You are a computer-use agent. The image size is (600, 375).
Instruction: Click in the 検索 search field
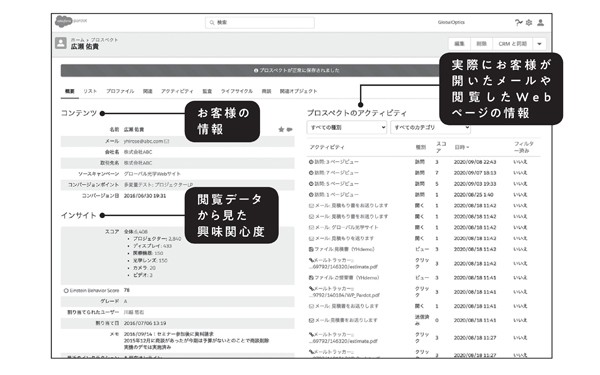260,23
